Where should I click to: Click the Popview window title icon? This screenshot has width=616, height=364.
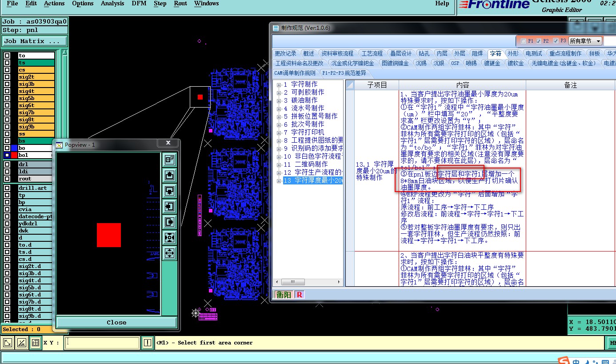(60, 144)
